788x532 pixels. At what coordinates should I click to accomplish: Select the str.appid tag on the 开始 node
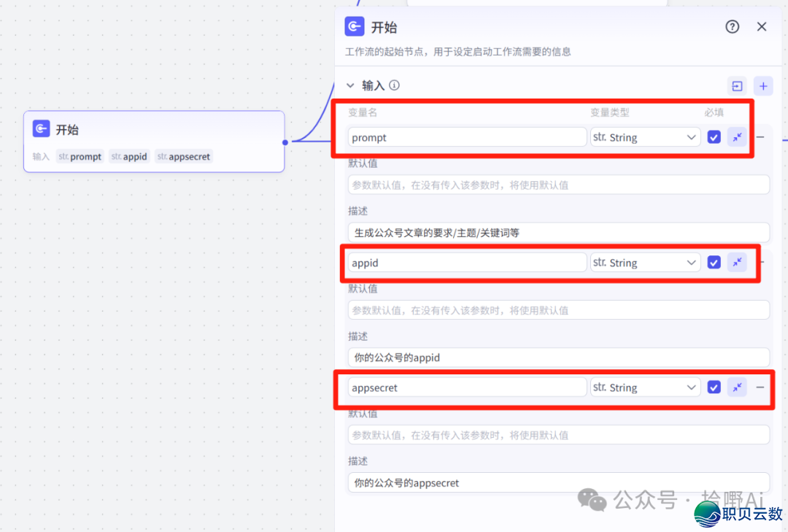click(129, 156)
